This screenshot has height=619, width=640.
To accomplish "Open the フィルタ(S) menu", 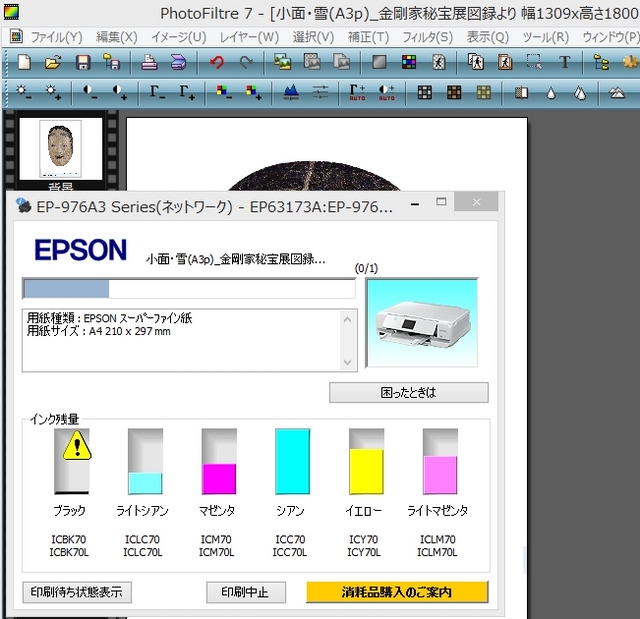I will click(427, 37).
